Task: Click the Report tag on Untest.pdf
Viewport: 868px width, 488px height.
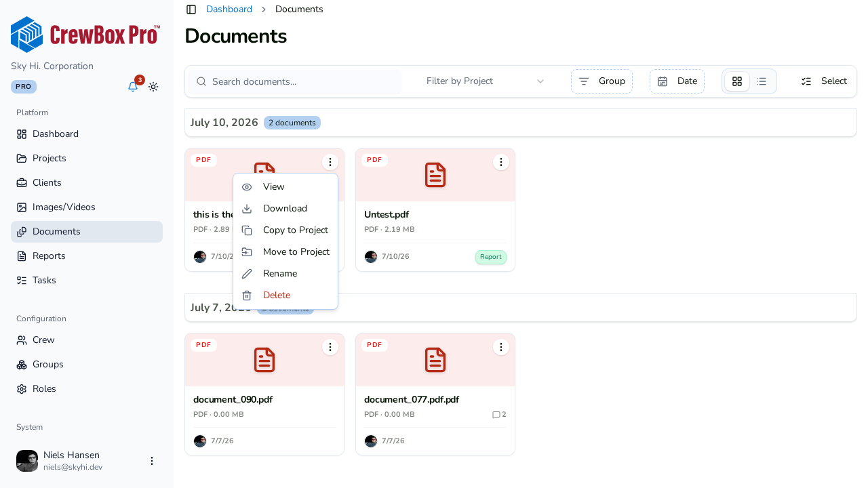Action: (491, 258)
